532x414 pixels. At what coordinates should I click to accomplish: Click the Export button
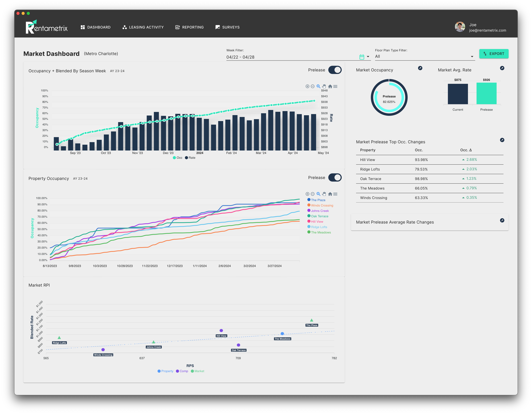coord(494,54)
